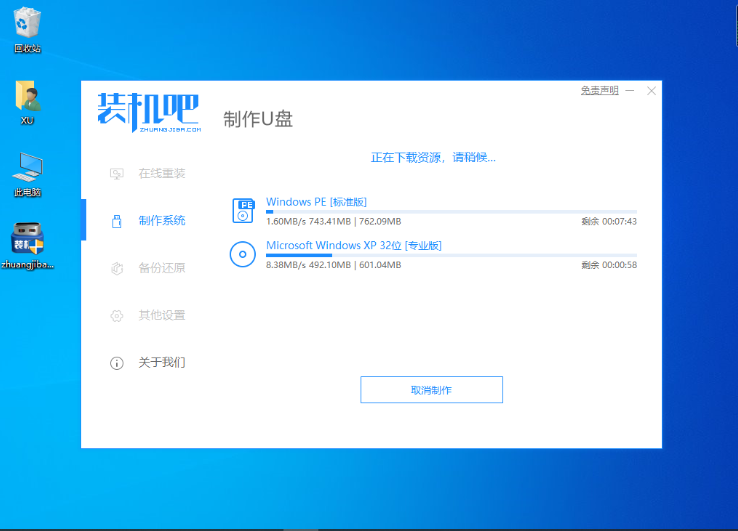Screen dimensions: 738x531
Task: Close the 装机吧 window
Action: tap(652, 91)
